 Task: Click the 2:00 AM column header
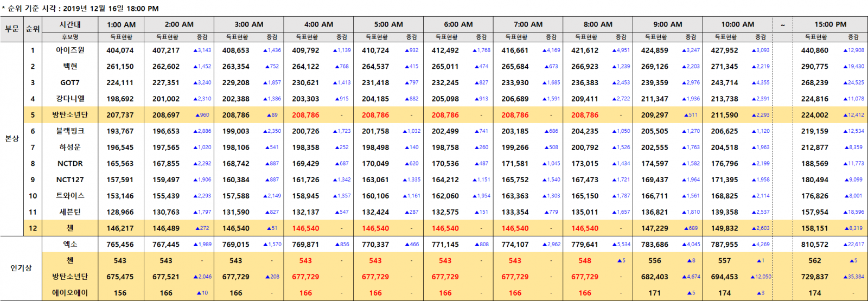179,24
